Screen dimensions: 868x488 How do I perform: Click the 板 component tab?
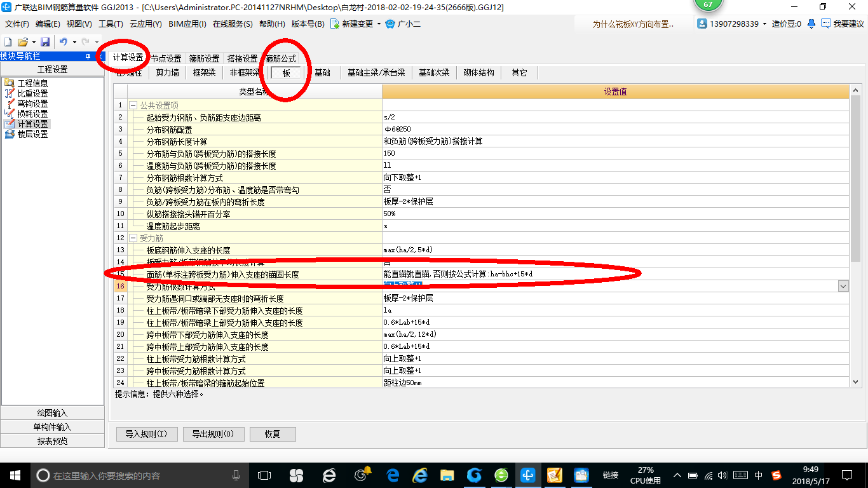[x=287, y=72]
